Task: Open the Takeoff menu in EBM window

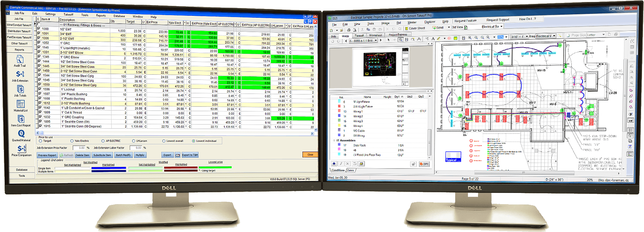Action: coord(68,14)
